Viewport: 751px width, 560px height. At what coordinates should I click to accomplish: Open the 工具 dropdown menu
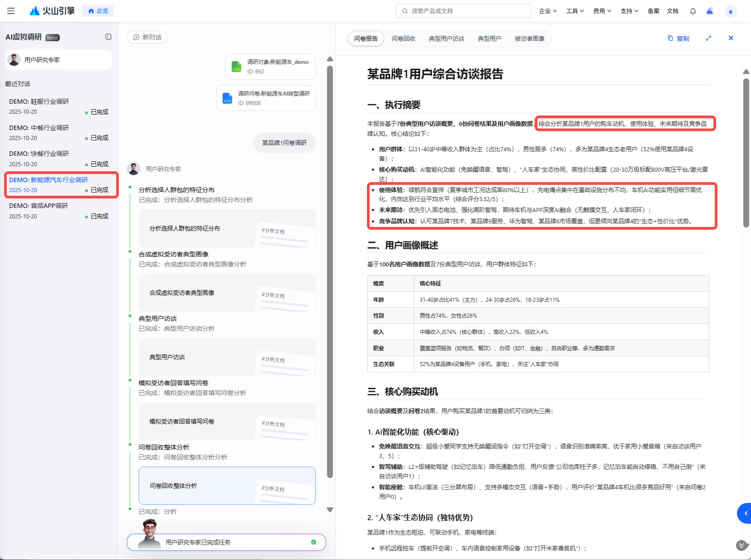coord(575,11)
